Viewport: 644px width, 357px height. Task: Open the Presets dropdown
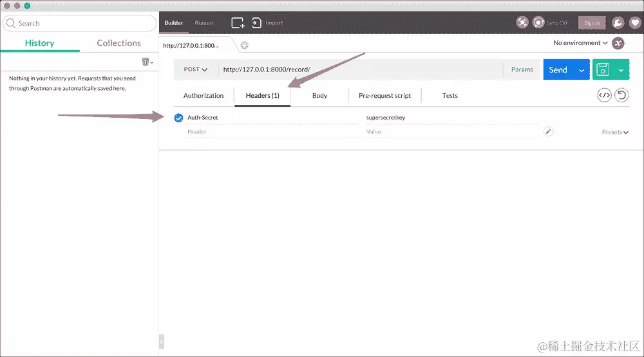pyautogui.click(x=615, y=132)
